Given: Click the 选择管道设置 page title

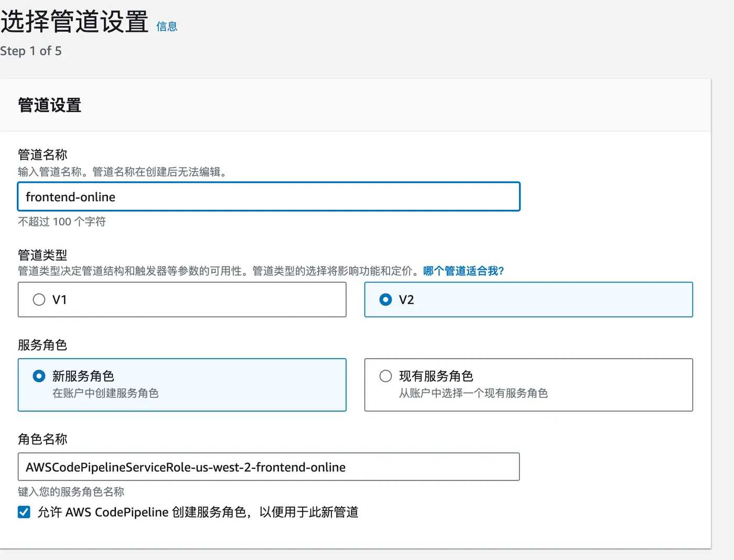Looking at the screenshot, I should click(74, 22).
